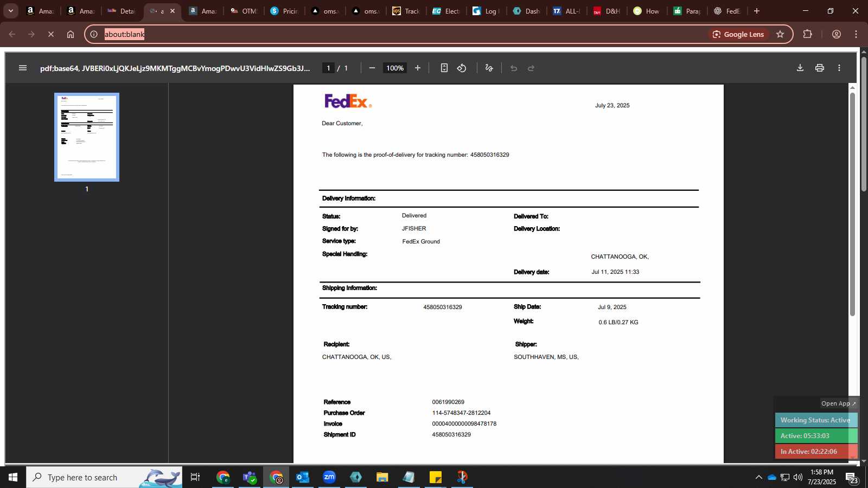This screenshot has width=868, height=488.
Task: Open the browser extensions menu
Action: [x=807, y=34]
